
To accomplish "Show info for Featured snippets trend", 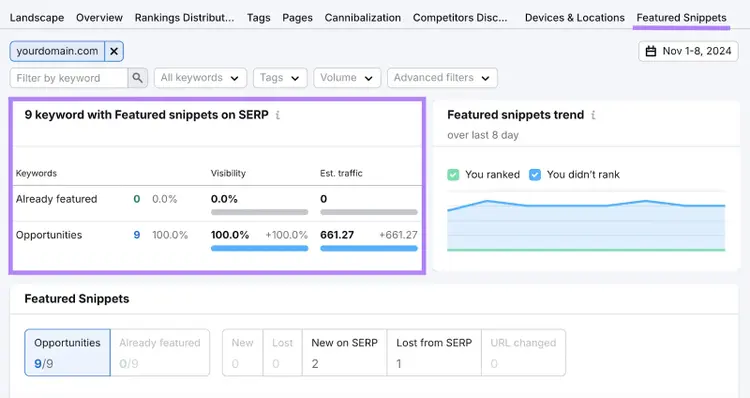I will (593, 115).
